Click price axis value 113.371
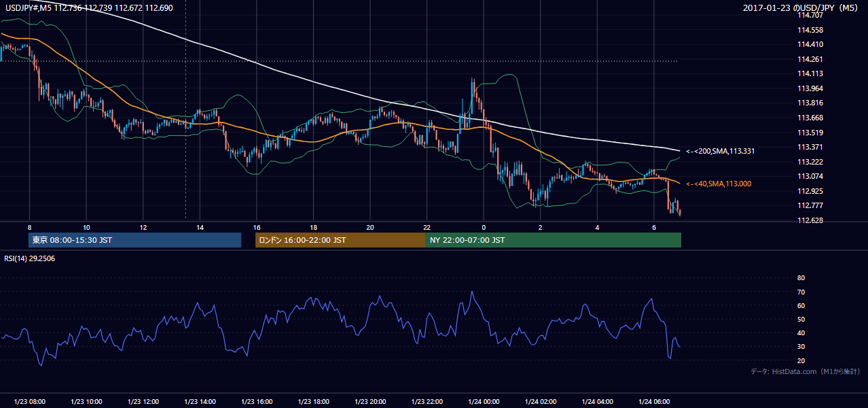This screenshot has height=408, width=868. (810, 147)
